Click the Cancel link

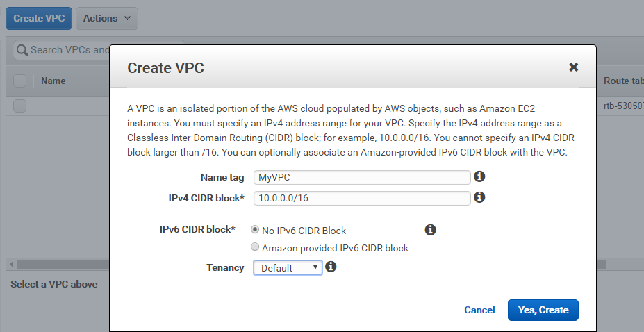(479, 310)
